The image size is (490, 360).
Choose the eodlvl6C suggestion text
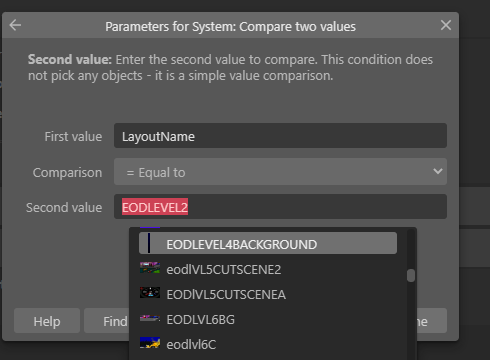[x=191, y=344]
